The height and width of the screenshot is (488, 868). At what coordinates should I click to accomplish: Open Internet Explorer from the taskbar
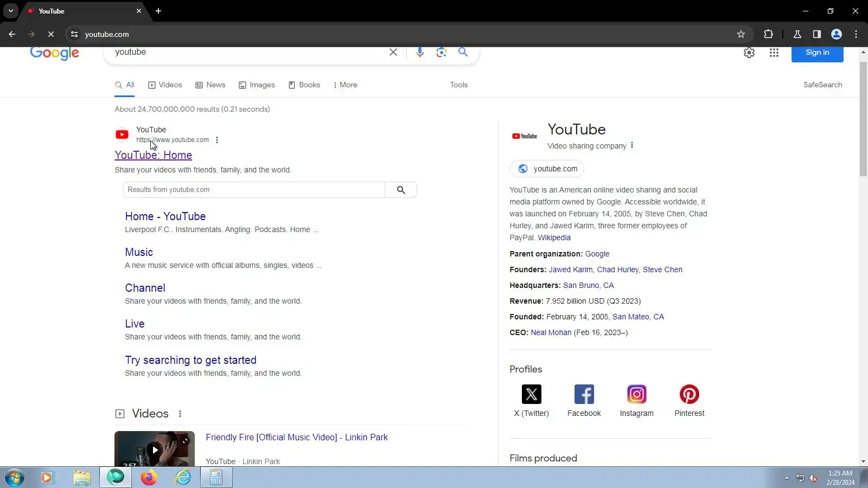coord(183,478)
